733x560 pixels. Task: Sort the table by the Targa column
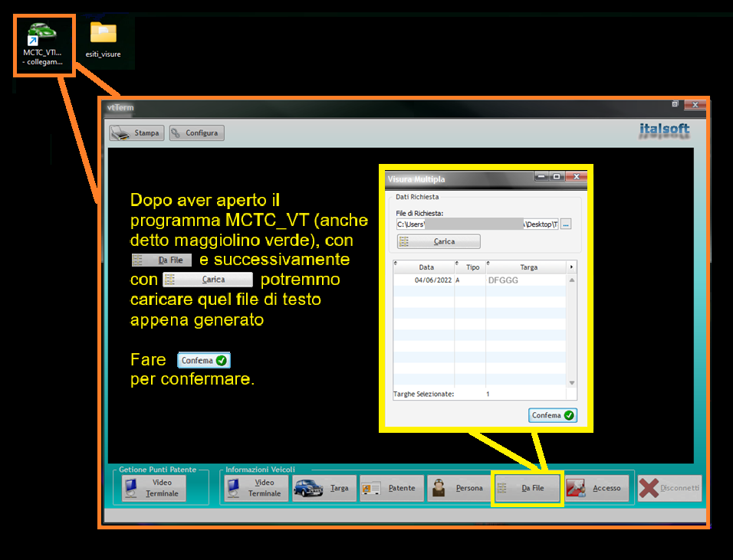pos(528,267)
